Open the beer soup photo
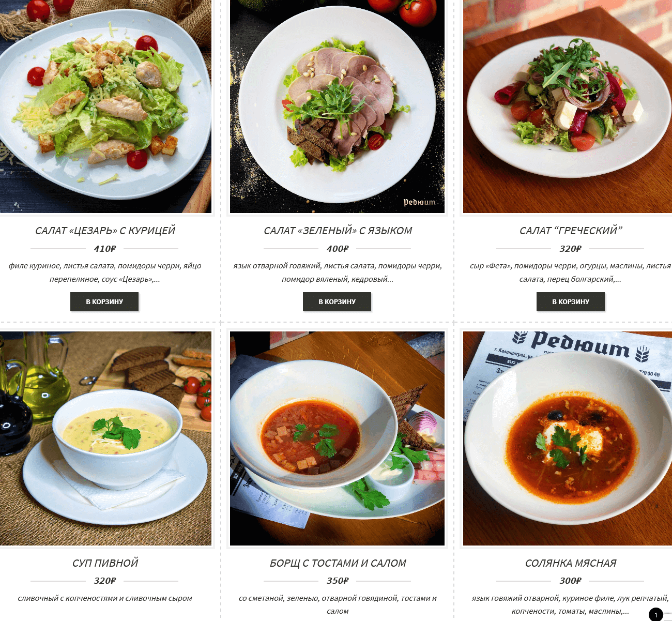Viewport: 672px width, 621px height. tap(105, 438)
